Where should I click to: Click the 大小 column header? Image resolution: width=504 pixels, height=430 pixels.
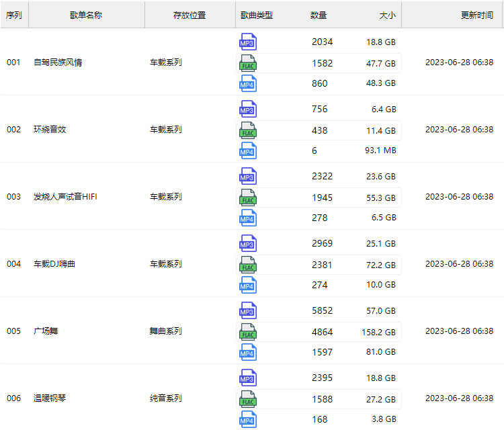tap(388, 15)
